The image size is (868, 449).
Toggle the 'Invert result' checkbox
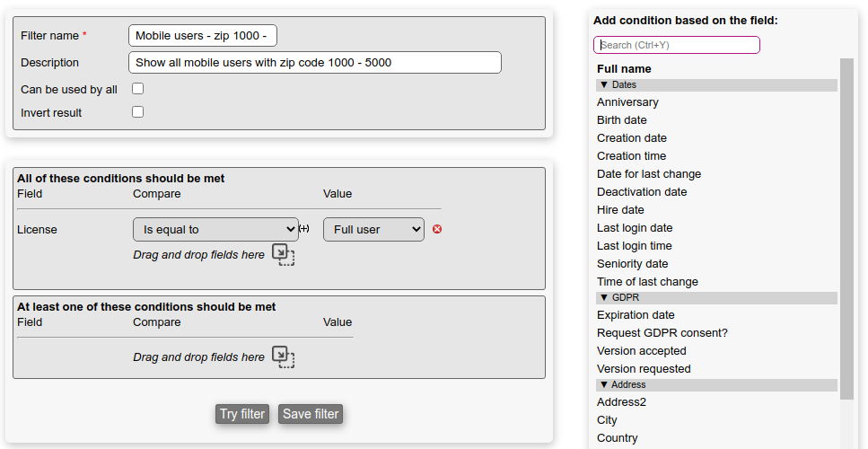[137, 112]
